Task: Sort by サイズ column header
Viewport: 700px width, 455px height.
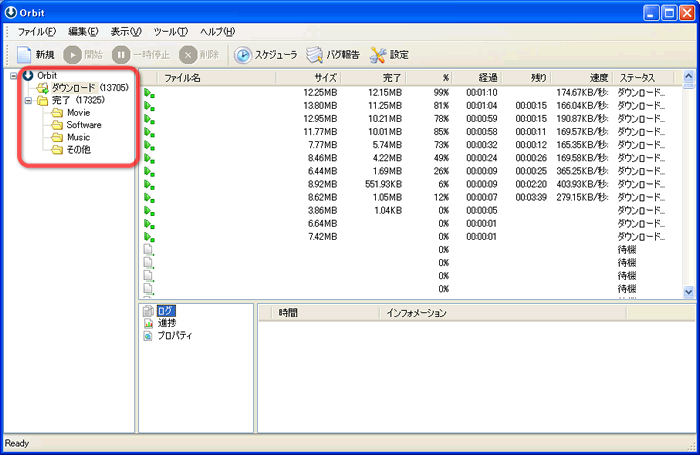Action: coord(308,78)
